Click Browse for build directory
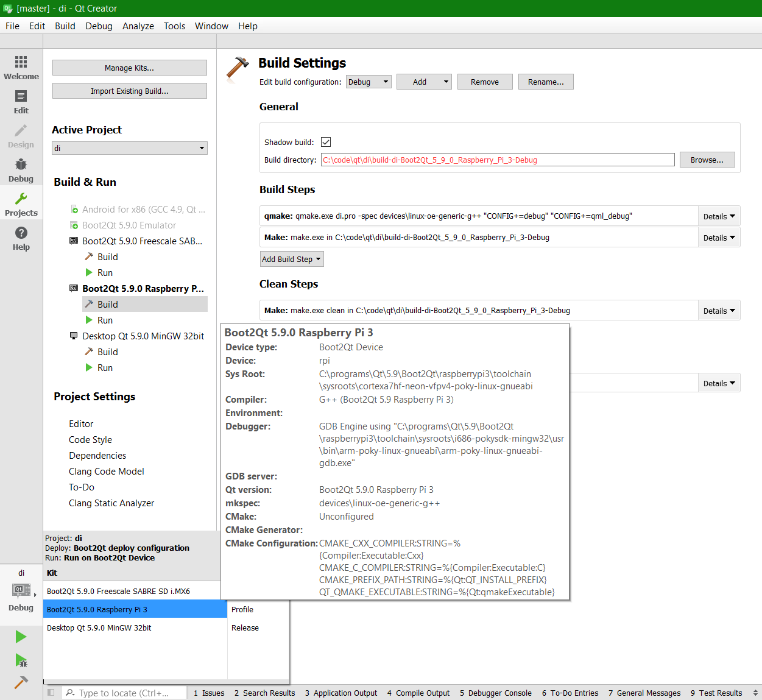Image resolution: width=762 pixels, height=700 pixels. (707, 160)
